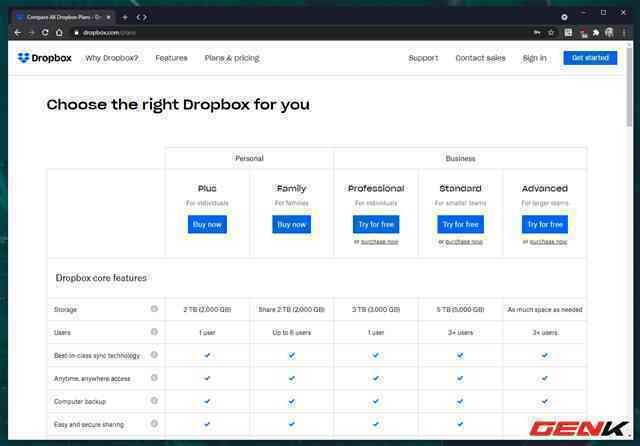Screen dimensions: 640x446
Task: Click Try for free under Professional
Action: pyautogui.click(x=376, y=224)
